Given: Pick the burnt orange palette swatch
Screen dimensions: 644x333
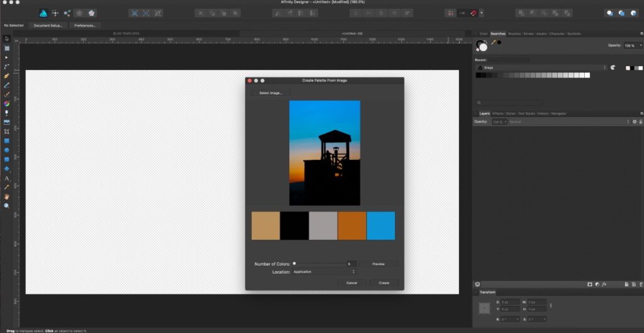Looking at the screenshot, I should tap(352, 226).
